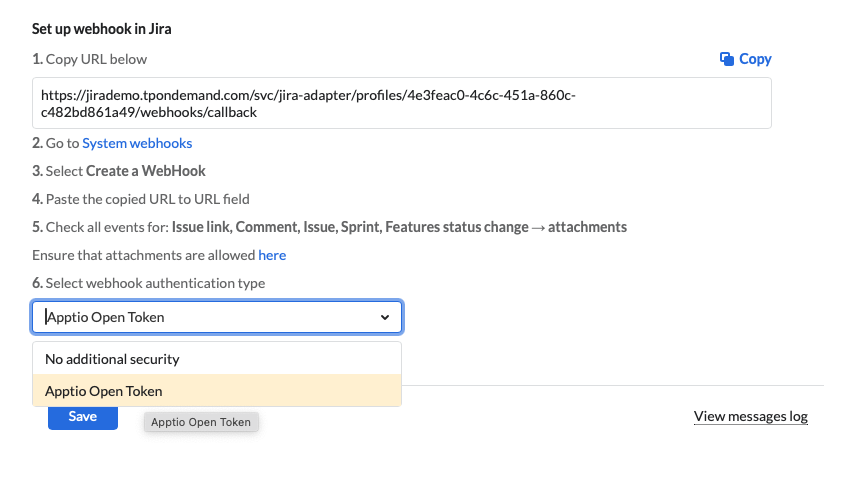Select 'No additional security' option
Screen dimensions: 854x479
[x=217, y=359]
